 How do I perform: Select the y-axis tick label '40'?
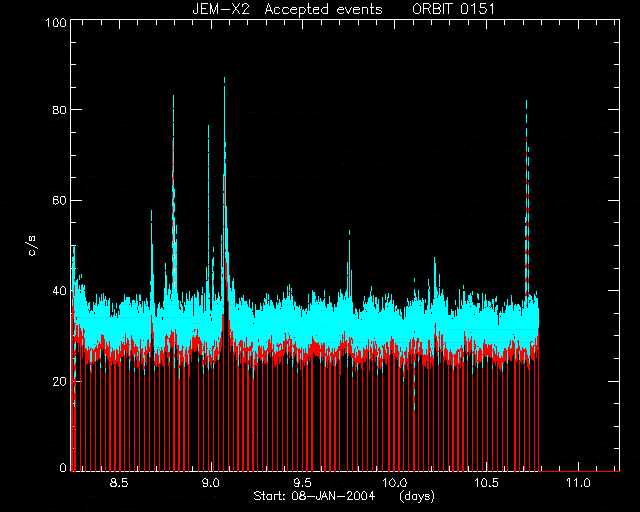(59, 291)
